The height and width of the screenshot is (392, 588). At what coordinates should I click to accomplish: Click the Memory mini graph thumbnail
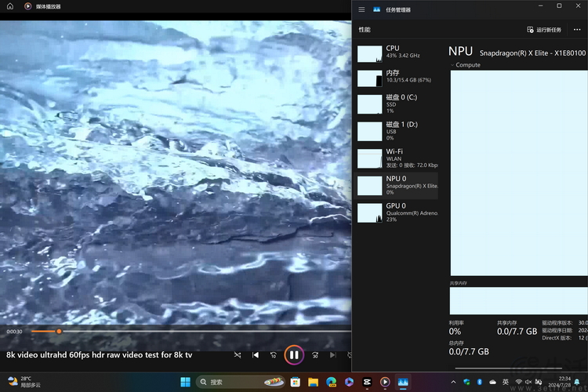(x=370, y=78)
